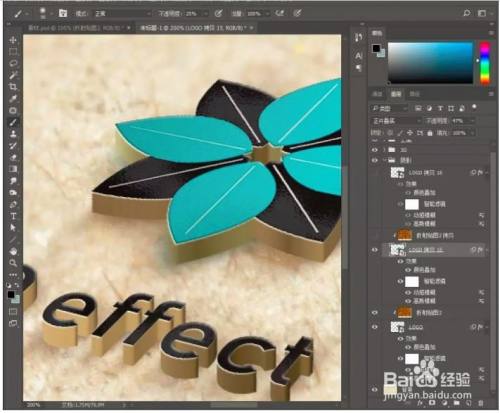Screen dimensions: 500x413
Task: Click the toolbar foreground color swatch
Action: [11, 294]
